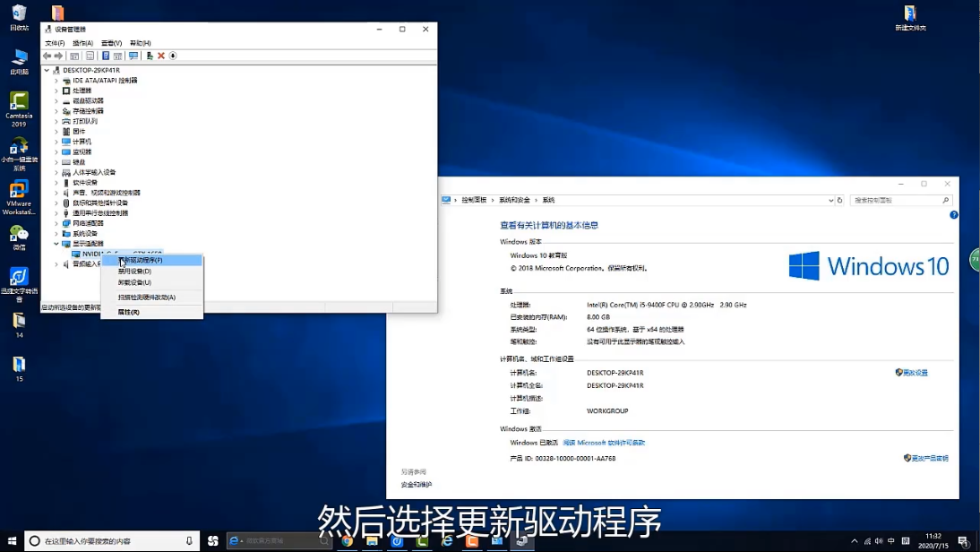Click the back arrow in Device Manager toolbar
Viewport: 980px width, 552px height.
(x=47, y=56)
